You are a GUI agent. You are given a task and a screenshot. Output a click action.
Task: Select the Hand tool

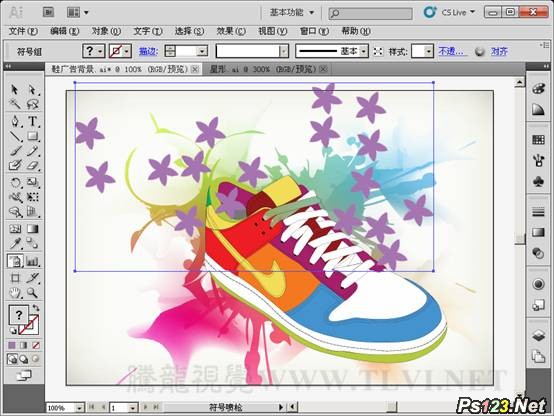(x=14, y=293)
